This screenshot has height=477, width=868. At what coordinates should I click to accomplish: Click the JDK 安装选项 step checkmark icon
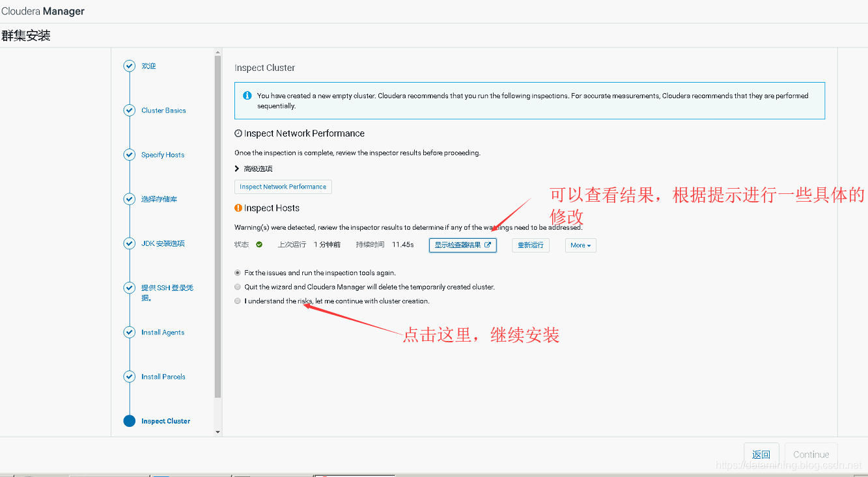click(129, 243)
